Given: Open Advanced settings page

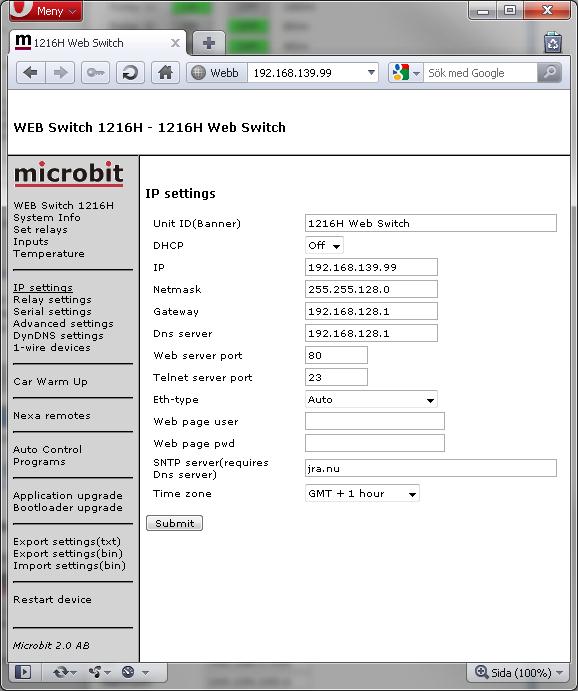Looking at the screenshot, I should [63, 323].
